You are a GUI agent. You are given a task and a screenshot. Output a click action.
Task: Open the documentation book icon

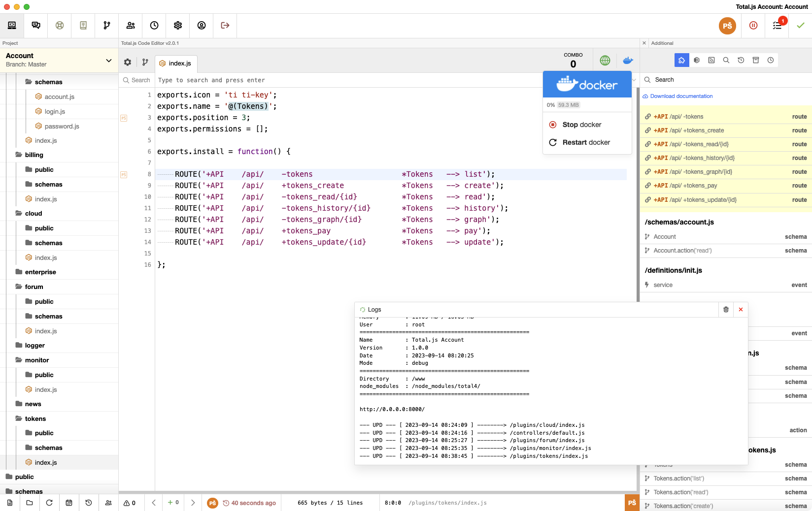(83, 26)
